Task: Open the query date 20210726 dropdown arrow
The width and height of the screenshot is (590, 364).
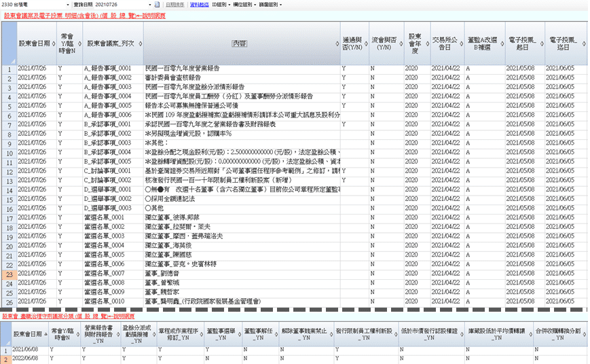Action: point(149,4)
